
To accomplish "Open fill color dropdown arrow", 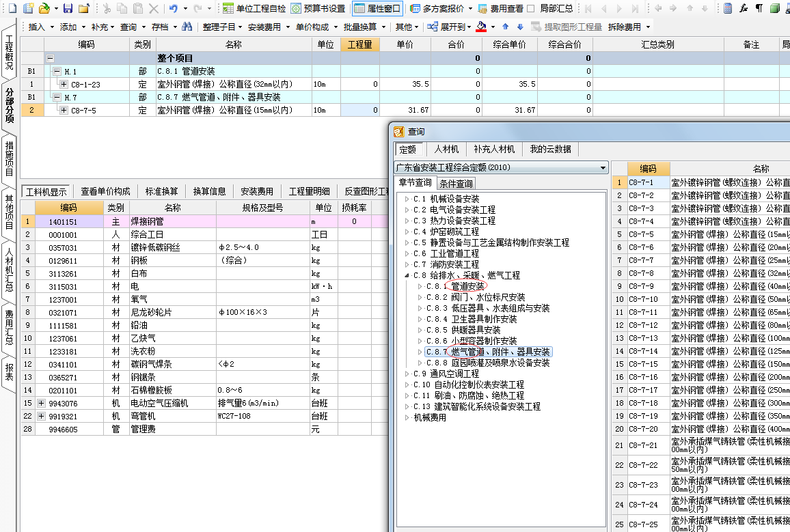I will (x=493, y=27).
